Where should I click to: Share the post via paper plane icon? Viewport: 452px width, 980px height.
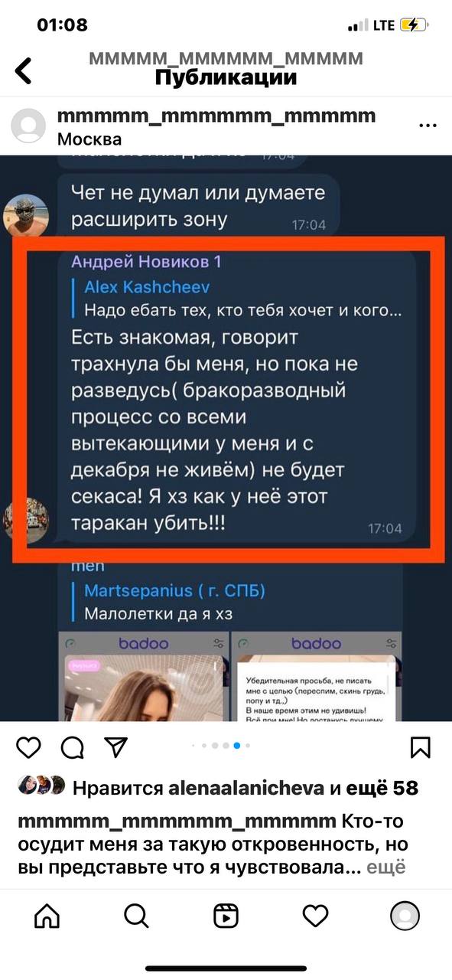click(115, 746)
